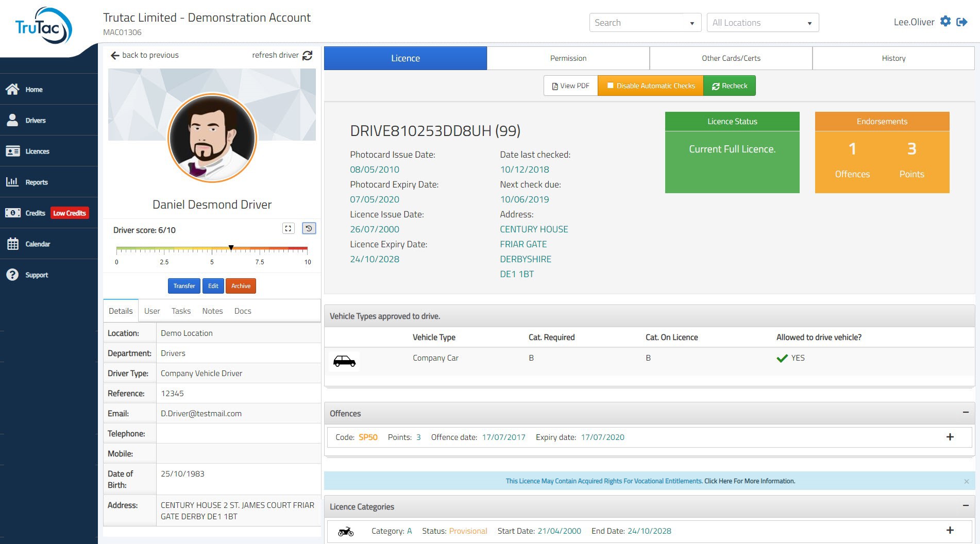The width and height of the screenshot is (980, 544).
Task: Click the driver score slider marker
Action: [231, 248]
